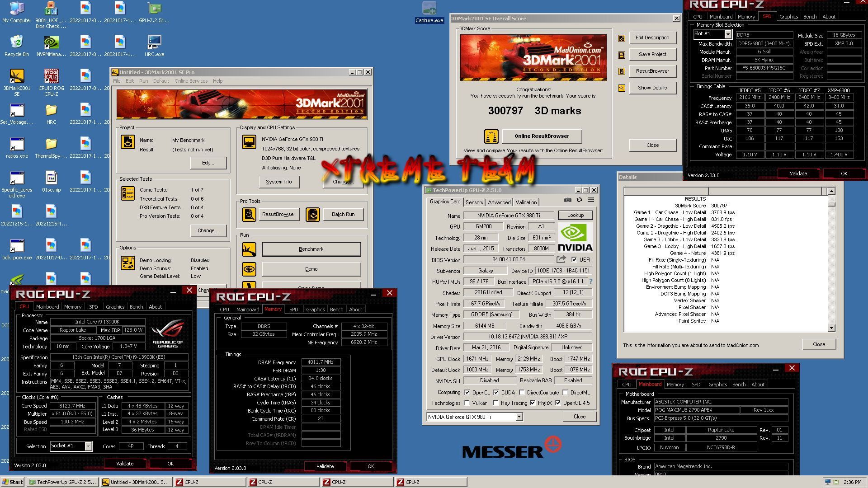Open the NVPMManager desktop icon
868x488 pixels.
(51, 46)
